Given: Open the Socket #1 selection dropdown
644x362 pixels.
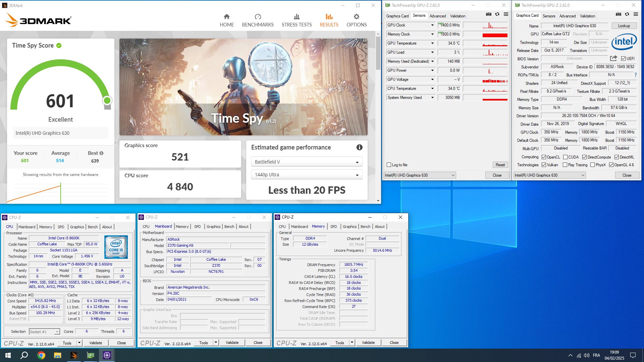Looking at the screenshot, I should 44,332.
